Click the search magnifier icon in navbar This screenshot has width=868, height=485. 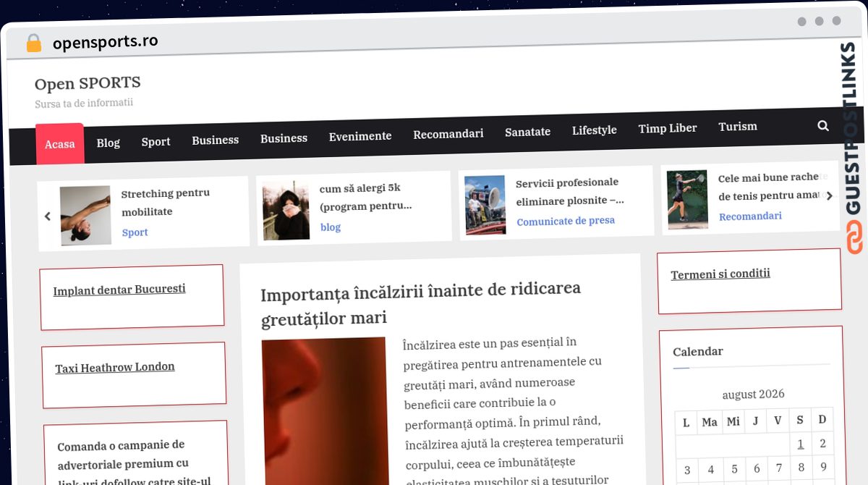click(823, 125)
